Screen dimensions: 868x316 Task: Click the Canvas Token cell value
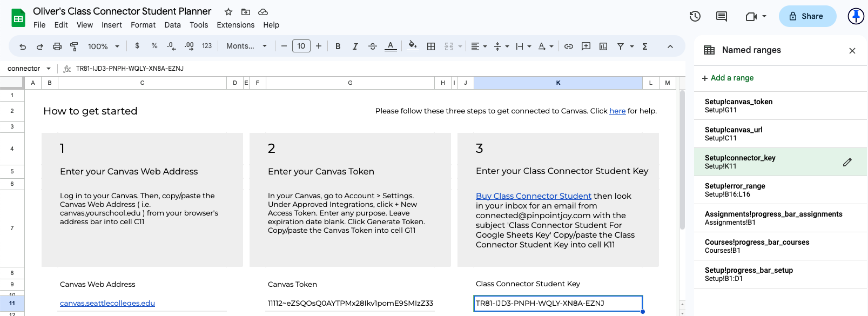tap(351, 304)
